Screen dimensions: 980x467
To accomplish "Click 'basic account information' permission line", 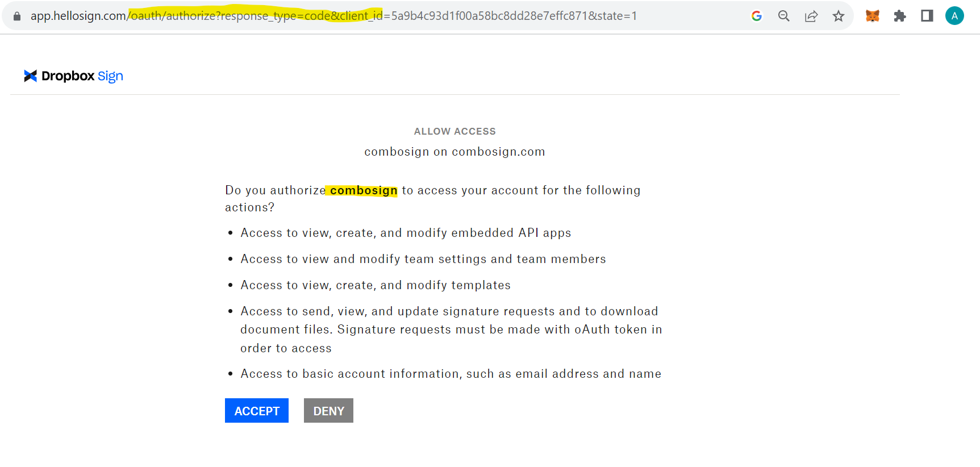I will tap(451, 374).
